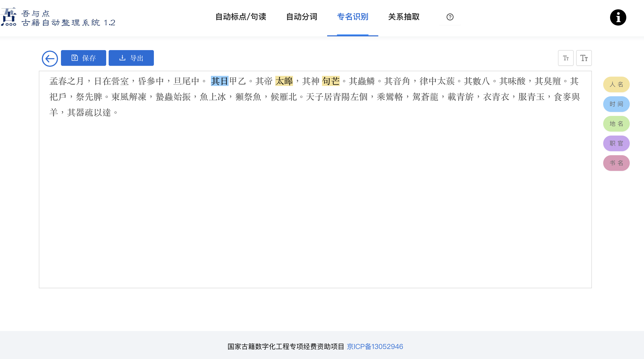
Task: Decrease text size with small Tт icon
Action: 566,58
